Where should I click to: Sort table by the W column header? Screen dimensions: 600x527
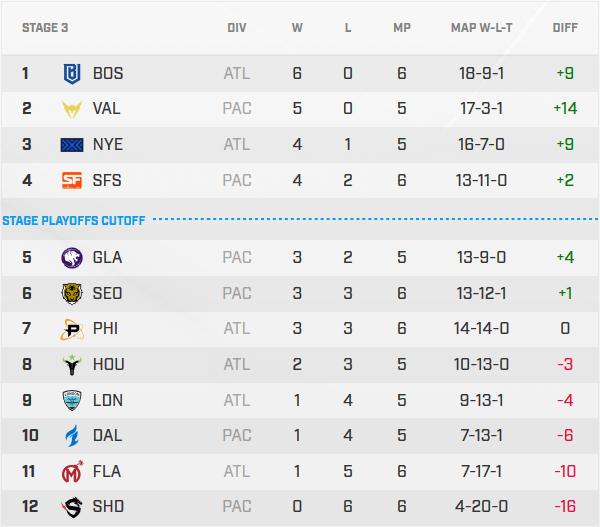point(297,28)
